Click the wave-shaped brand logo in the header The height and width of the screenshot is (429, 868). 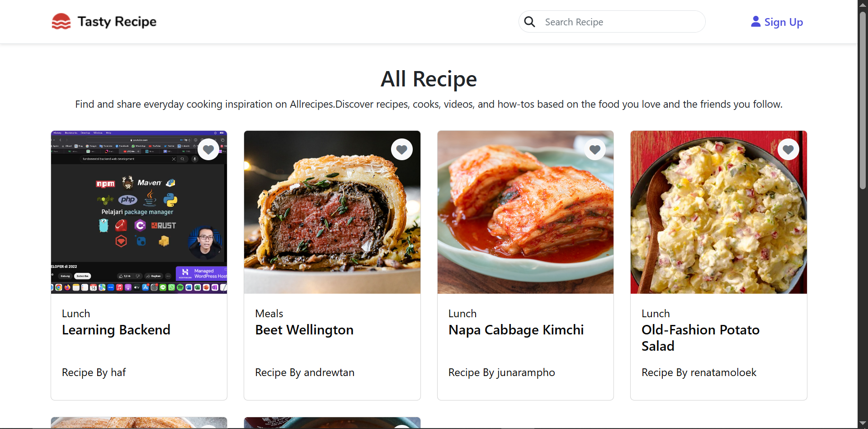click(x=62, y=21)
